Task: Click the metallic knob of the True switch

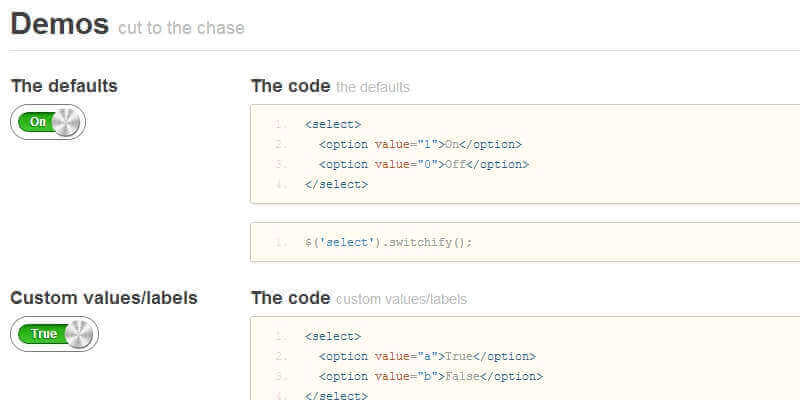Action: [x=80, y=334]
